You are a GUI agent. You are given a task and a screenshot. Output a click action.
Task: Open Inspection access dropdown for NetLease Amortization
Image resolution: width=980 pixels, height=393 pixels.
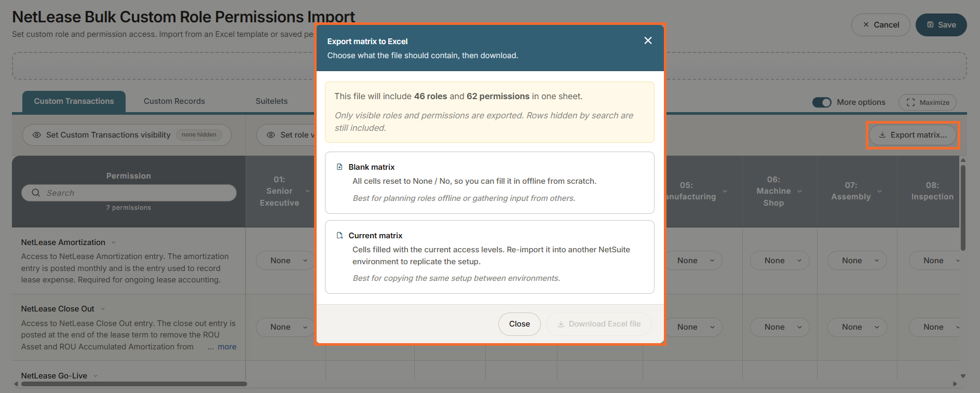tap(935, 261)
